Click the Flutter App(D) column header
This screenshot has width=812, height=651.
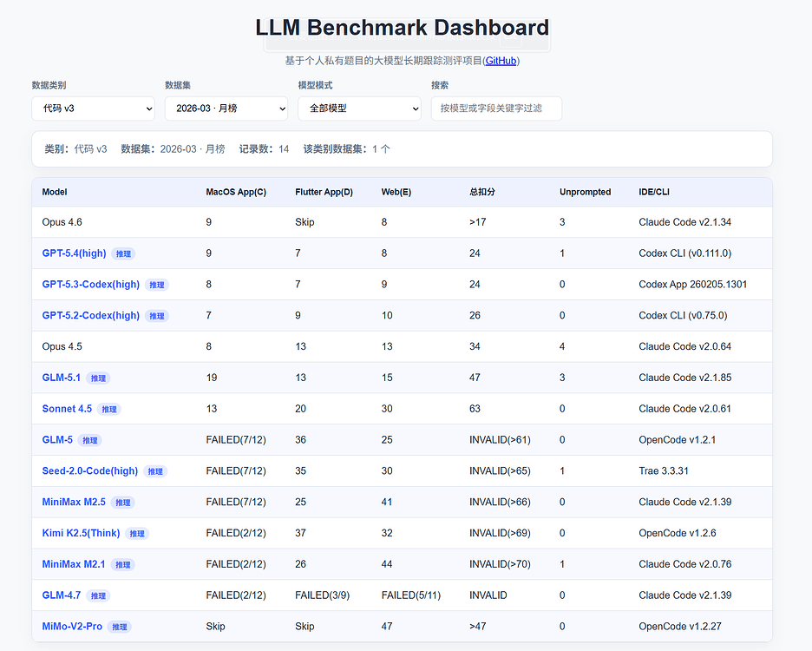[x=324, y=192]
